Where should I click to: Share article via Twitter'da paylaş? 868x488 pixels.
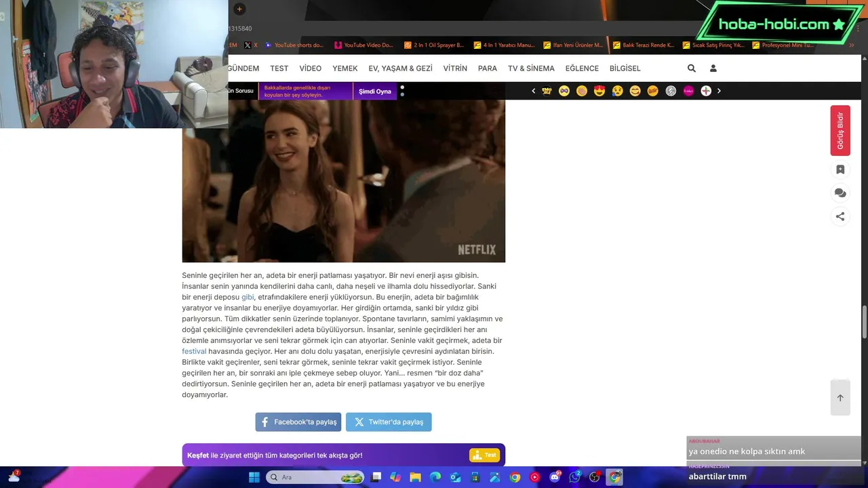(x=389, y=422)
